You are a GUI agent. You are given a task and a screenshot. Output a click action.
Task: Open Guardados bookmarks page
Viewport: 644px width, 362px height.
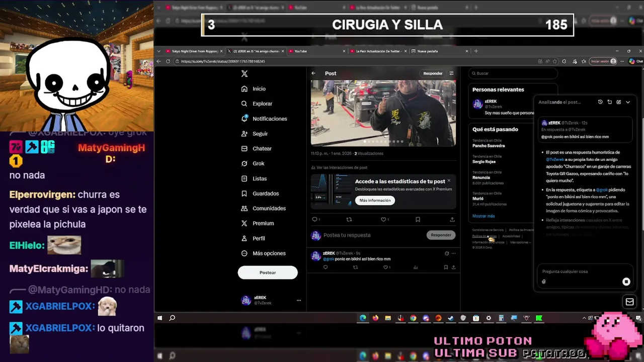point(260,194)
